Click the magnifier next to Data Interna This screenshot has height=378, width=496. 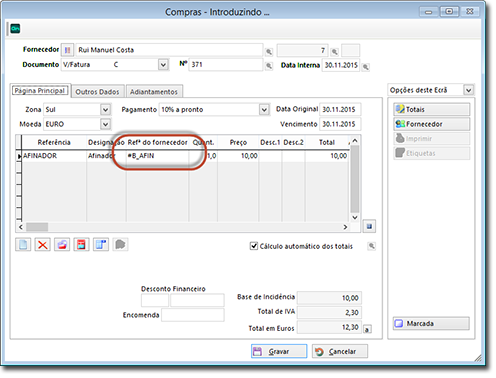click(365, 67)
